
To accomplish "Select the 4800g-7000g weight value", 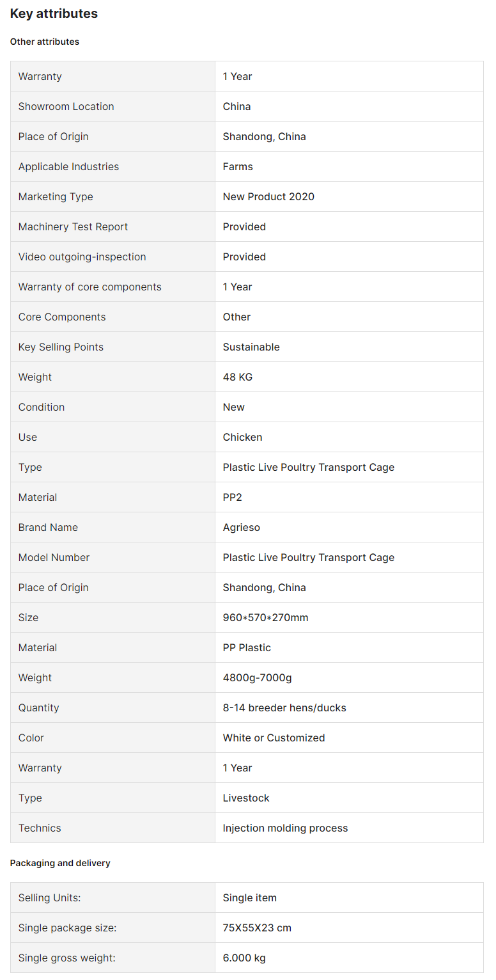I will click(x=257, y=677).
